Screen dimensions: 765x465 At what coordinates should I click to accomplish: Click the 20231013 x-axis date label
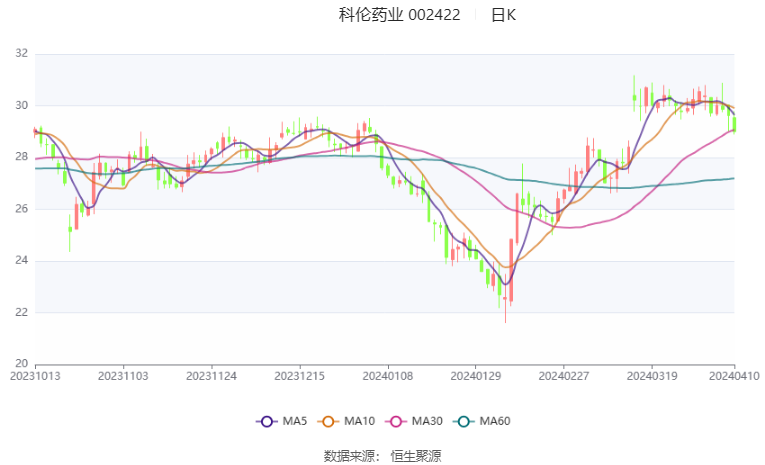click(35, 376)
